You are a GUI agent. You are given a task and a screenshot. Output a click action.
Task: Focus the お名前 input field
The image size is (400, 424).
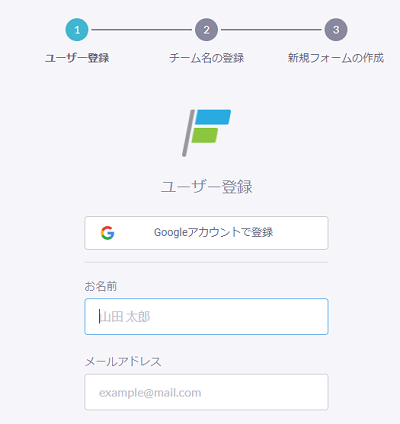click(x=206, y=316)
